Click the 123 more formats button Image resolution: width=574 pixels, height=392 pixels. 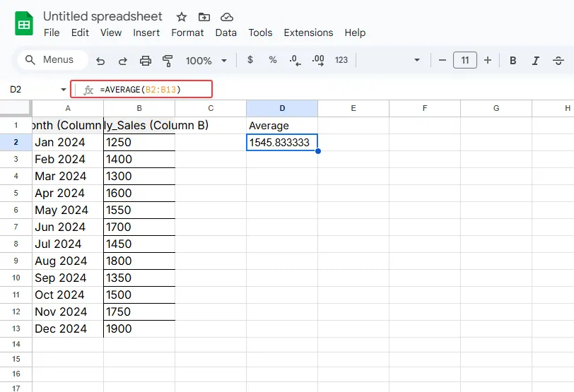(341, 61)
